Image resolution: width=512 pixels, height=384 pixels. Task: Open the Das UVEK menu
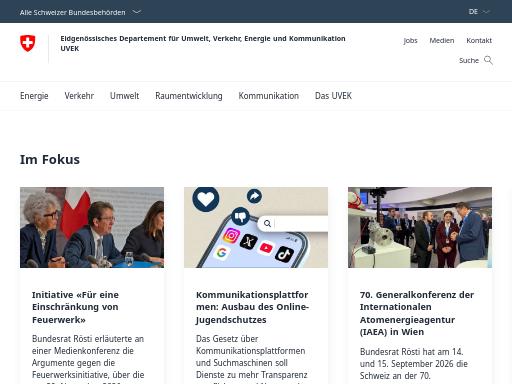pos(333,96)
